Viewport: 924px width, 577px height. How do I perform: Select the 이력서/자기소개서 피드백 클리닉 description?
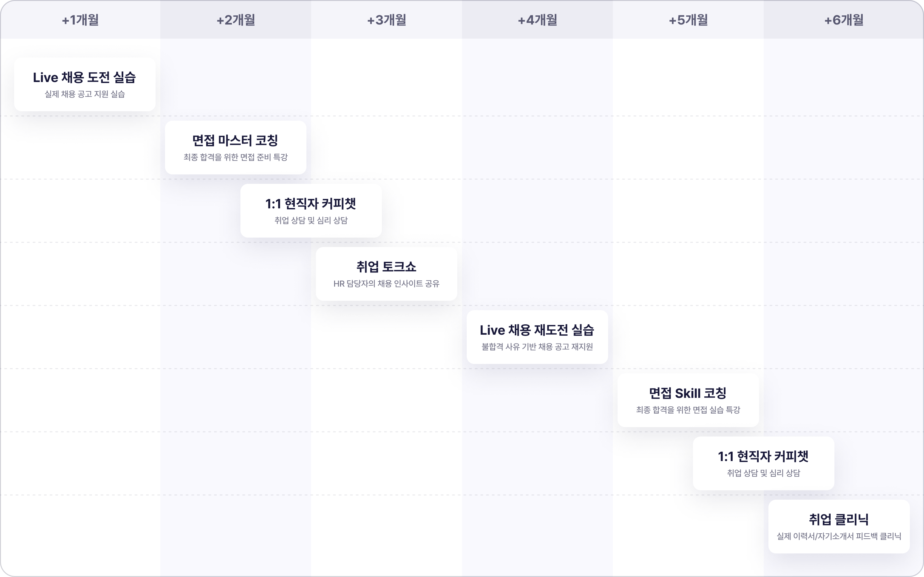click(x=839, y=536)
